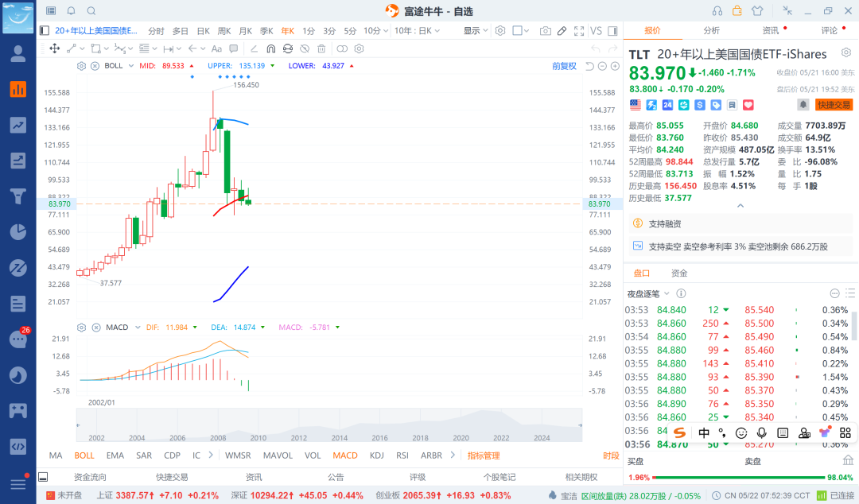Viewport: 859px width, 504px height.
Task: Expand more main indicators arrow after IC
Action: 211,455
